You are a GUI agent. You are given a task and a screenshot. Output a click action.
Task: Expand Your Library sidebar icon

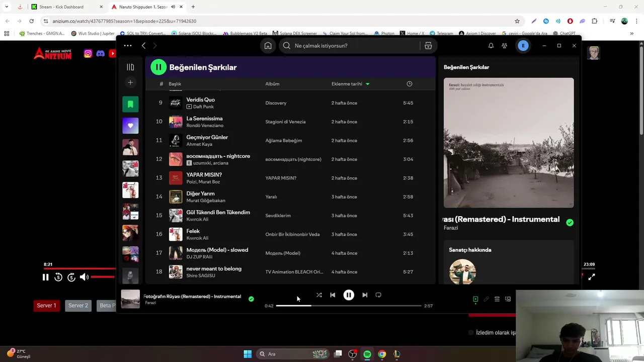click(130, 67)
